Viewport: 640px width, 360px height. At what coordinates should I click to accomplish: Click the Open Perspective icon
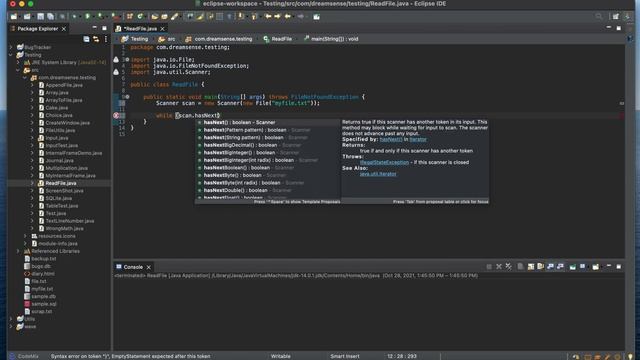tap(616, 16)
